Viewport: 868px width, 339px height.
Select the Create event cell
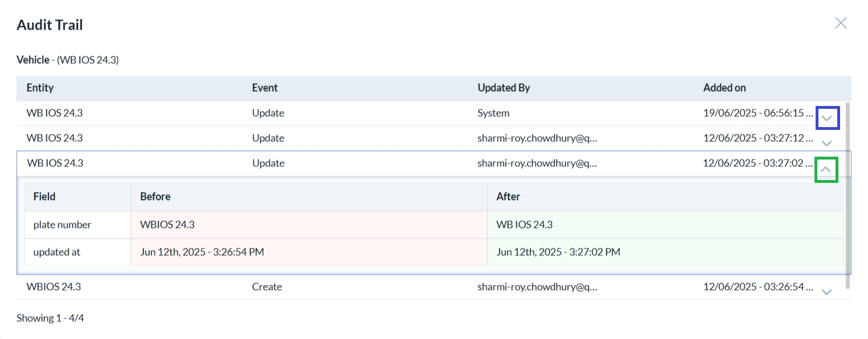(267, 287)
